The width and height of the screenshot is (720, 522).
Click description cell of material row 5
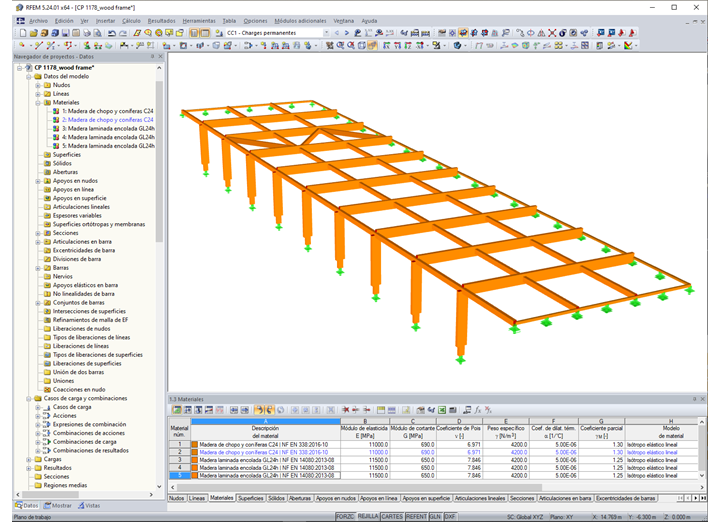point(266,476)
